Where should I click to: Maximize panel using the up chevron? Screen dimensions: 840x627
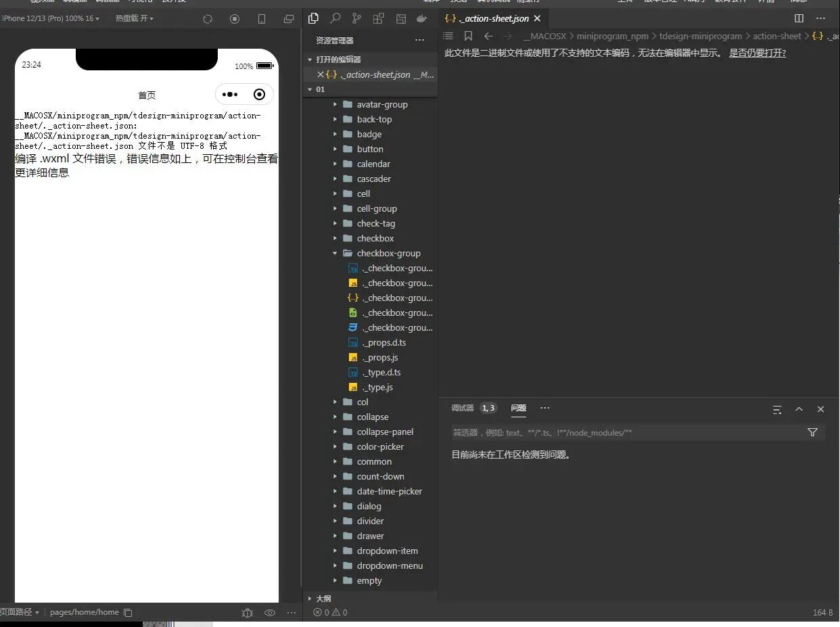tap(799, 409)
